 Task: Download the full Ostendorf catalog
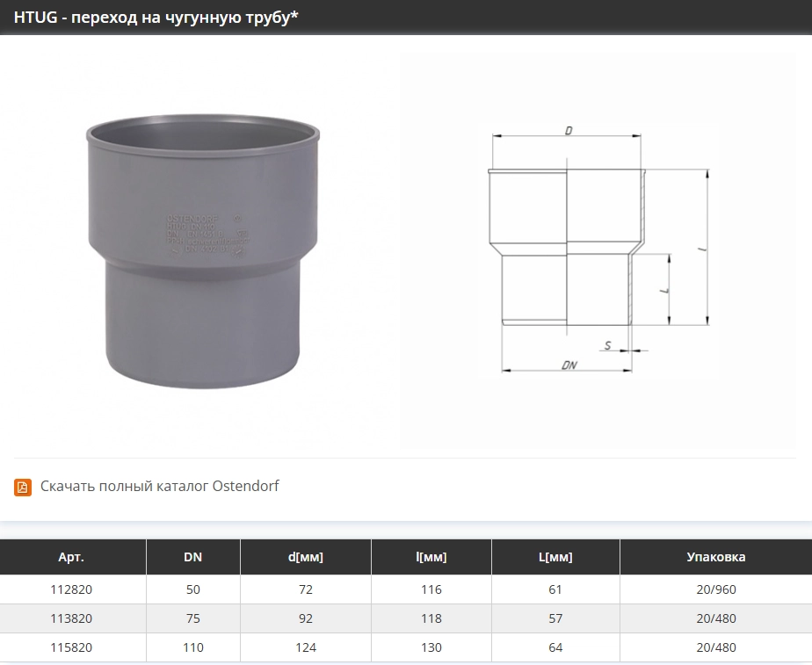point(159,486)
